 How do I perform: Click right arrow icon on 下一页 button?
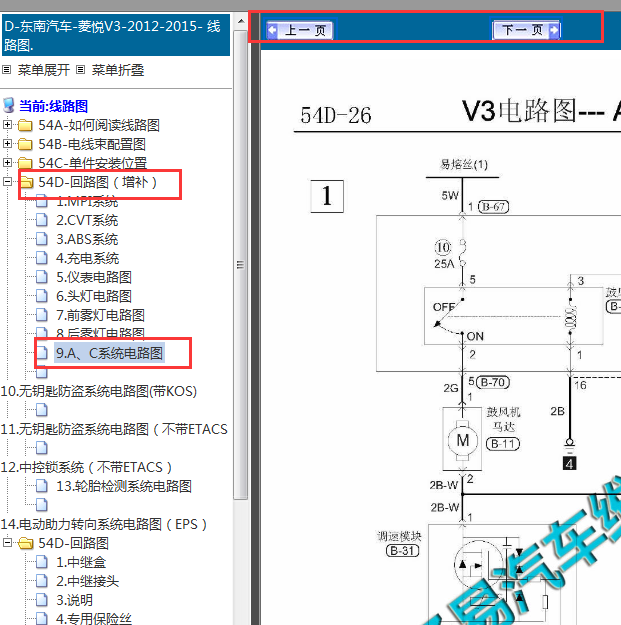pyautogui.click(x=554, y=29)
